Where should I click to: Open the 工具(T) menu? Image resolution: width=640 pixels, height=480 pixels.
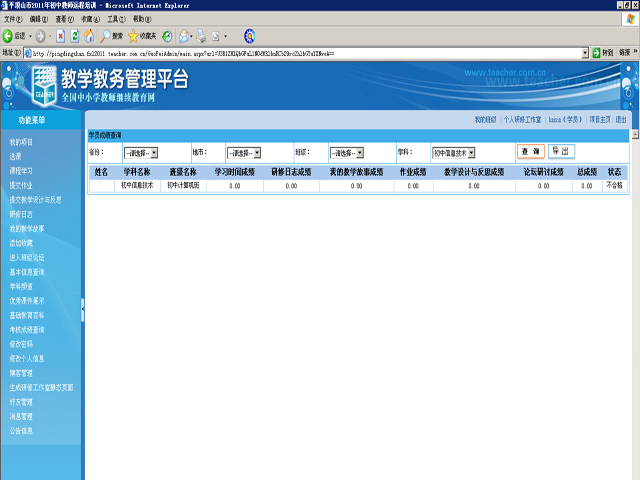115,19
